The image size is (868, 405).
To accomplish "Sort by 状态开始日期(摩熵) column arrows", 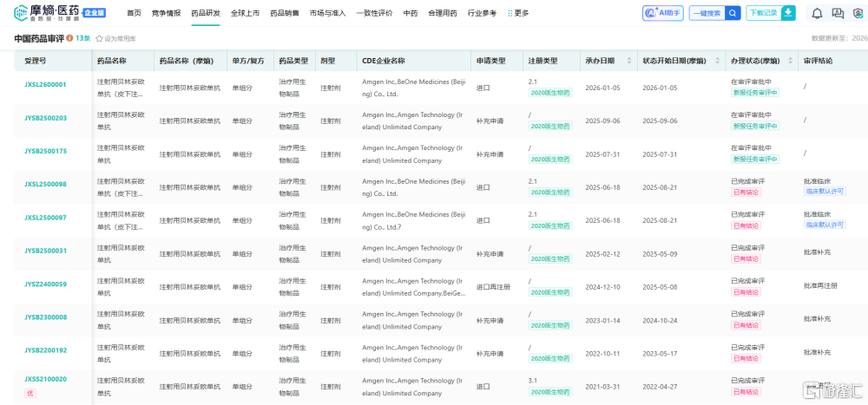I will pyautogui.click(x=718, y=61).
